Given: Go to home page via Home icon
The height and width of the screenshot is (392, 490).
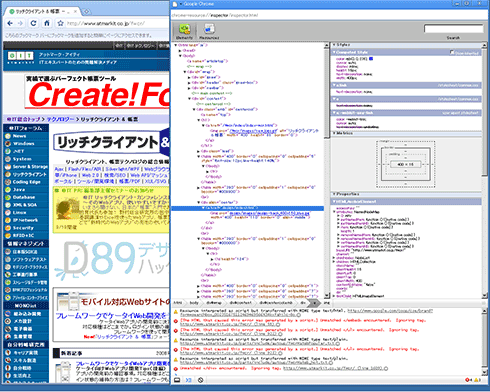Looking at the screenshot, I should pos(47,23).
